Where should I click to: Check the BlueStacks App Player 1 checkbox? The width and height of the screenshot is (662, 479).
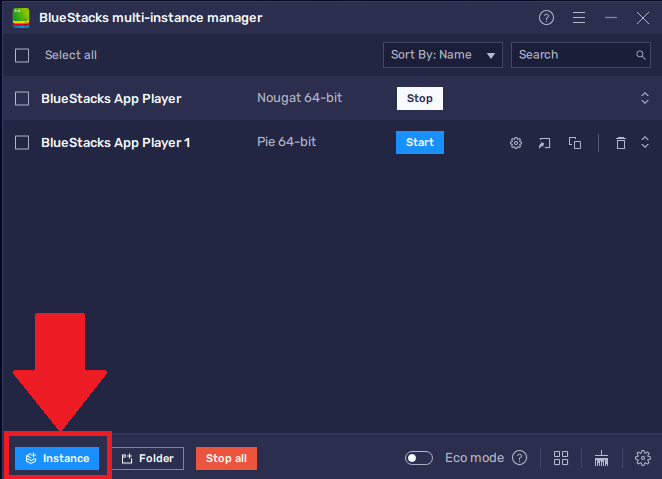[x=22, y=143]
